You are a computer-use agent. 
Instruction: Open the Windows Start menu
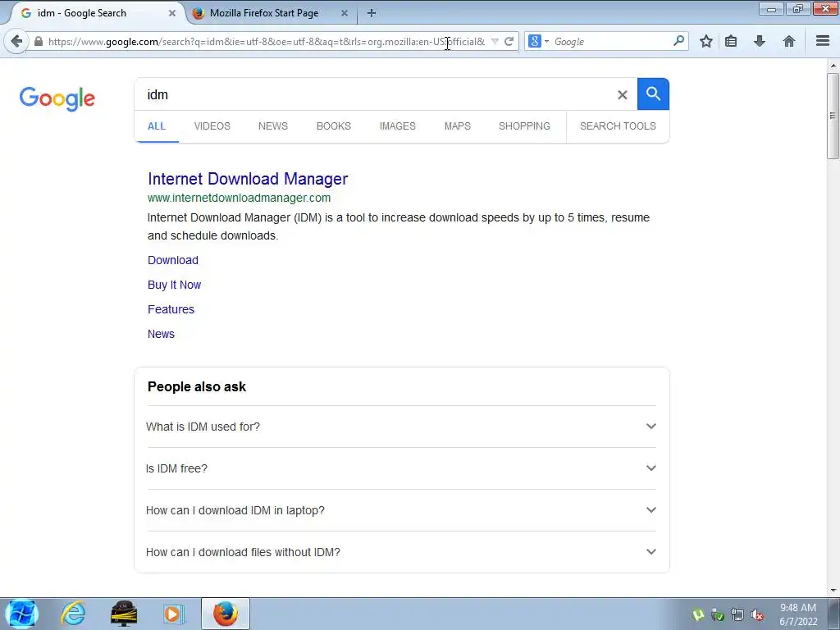click(x=21, y=614)
